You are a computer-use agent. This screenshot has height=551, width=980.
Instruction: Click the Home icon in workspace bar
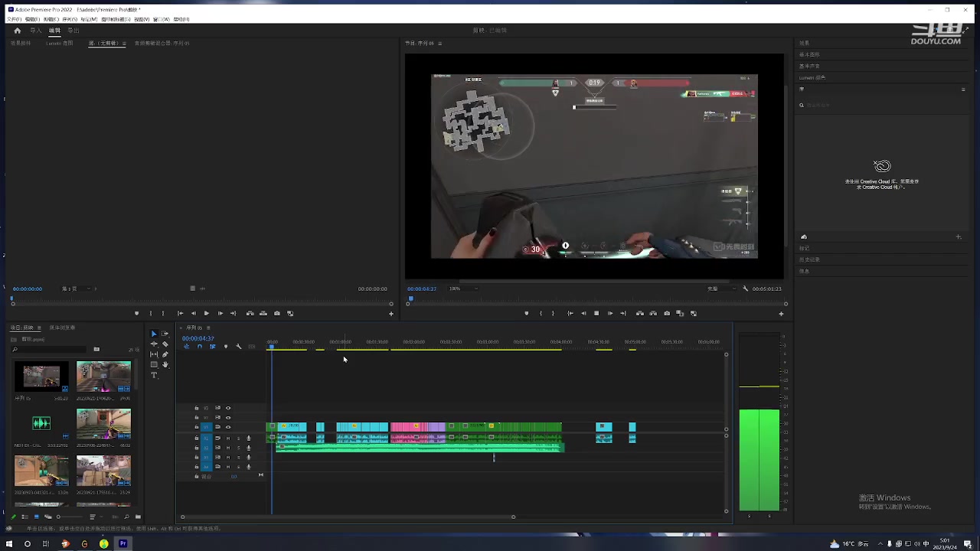18,31
